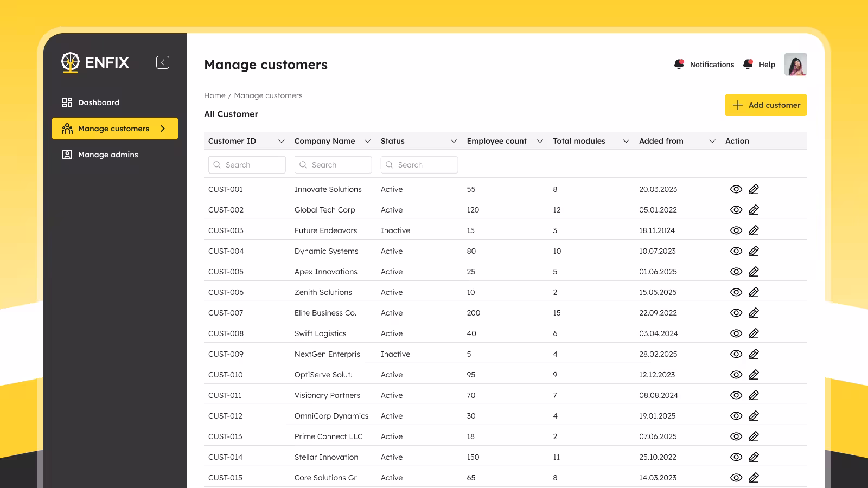Select Manage customers sidebar item

(115, 129)
